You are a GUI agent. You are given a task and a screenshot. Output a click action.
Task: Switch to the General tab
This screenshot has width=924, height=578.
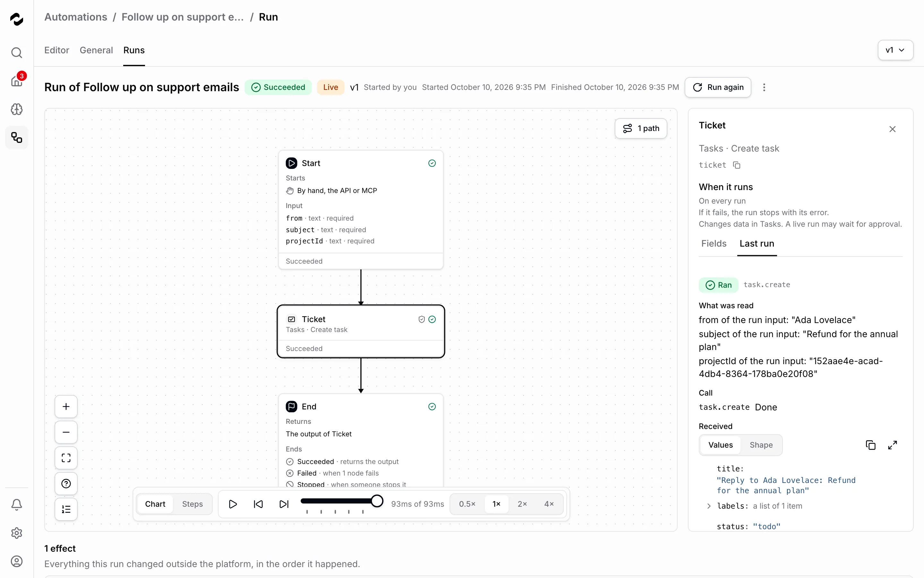(96, 50)
